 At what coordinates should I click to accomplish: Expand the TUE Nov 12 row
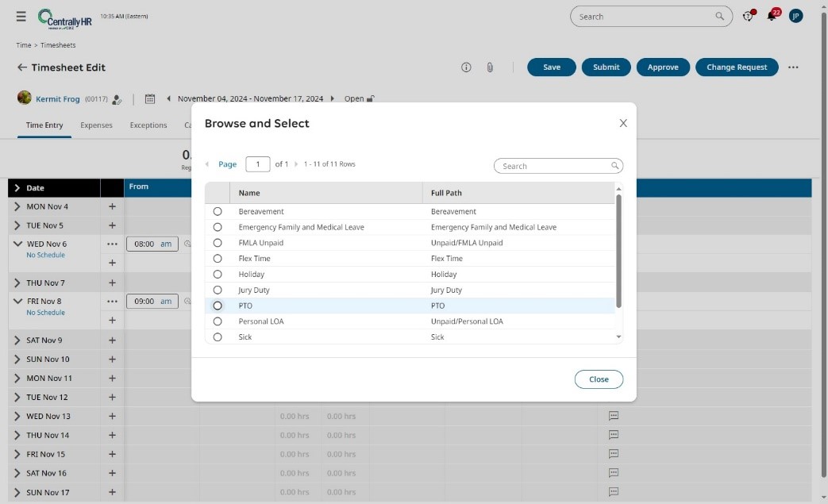(x=17, y=398)
